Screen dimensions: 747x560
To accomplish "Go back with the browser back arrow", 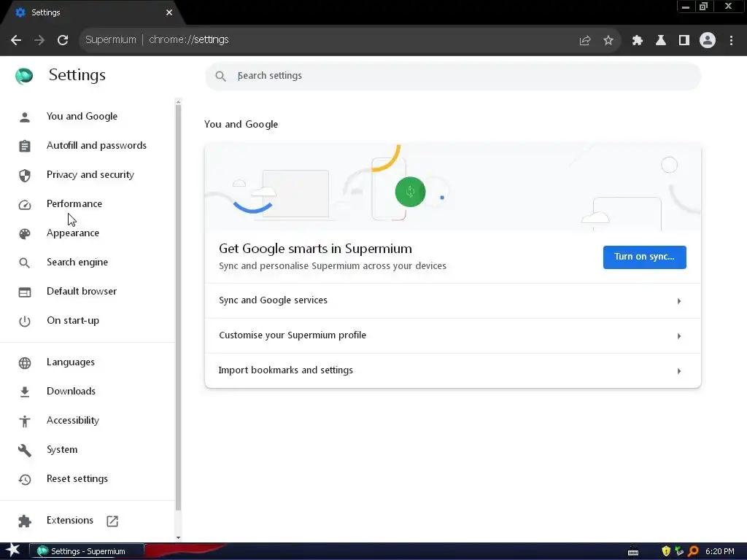I will (x=16, y=40).
